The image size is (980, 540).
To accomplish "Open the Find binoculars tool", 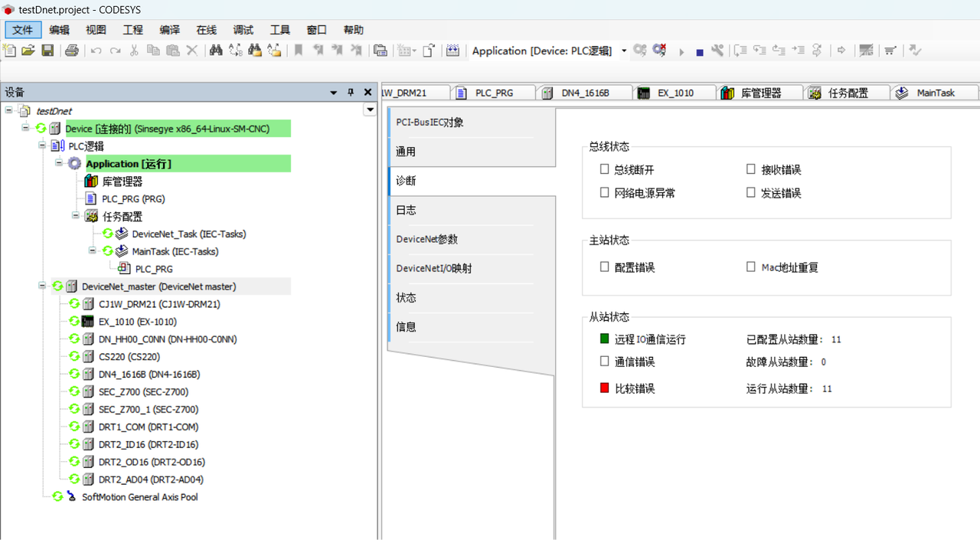I will [x=216, y=51].
